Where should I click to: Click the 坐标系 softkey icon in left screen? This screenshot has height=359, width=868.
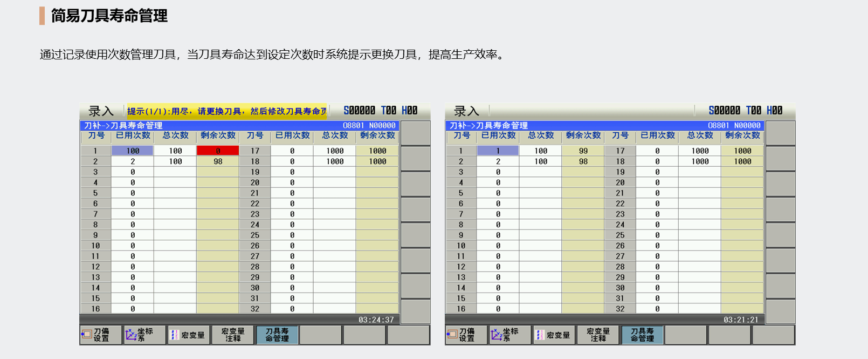click(130, 335)
